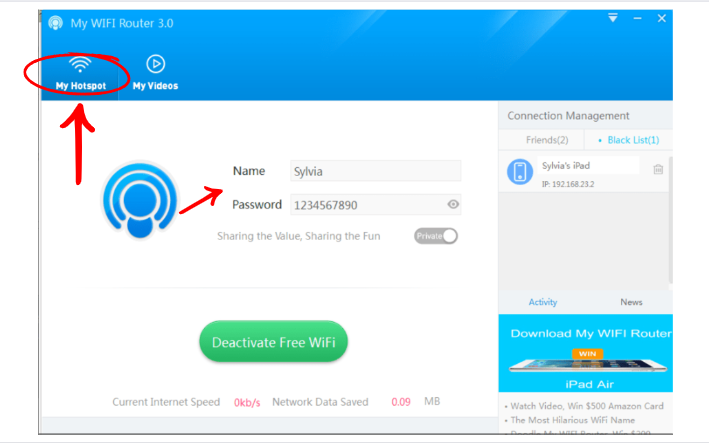The height and width of the screenshot is (443, 709).
Task: Click the connection list vertical scrollbar
Action: (670, 220)
